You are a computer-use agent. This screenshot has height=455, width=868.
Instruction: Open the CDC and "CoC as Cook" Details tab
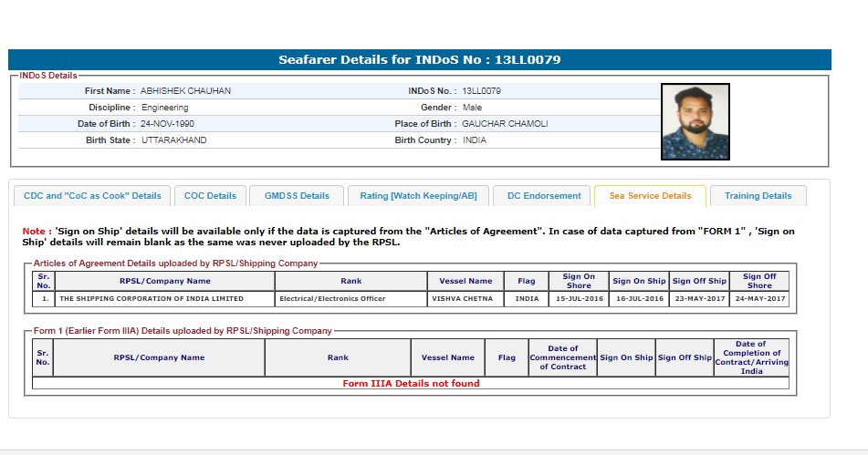pyautogui.click(x=92, y=196)
